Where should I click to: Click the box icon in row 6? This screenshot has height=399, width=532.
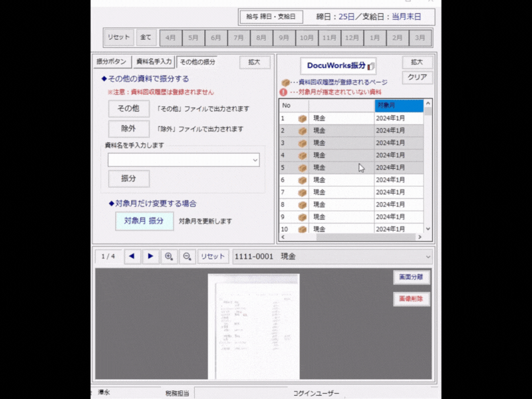[302, 180]
